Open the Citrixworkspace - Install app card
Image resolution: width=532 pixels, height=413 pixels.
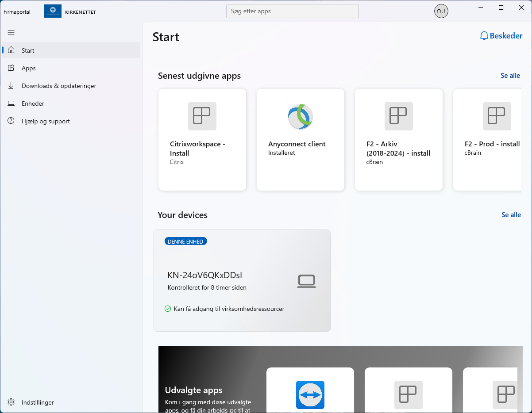(x=202, y=140)
